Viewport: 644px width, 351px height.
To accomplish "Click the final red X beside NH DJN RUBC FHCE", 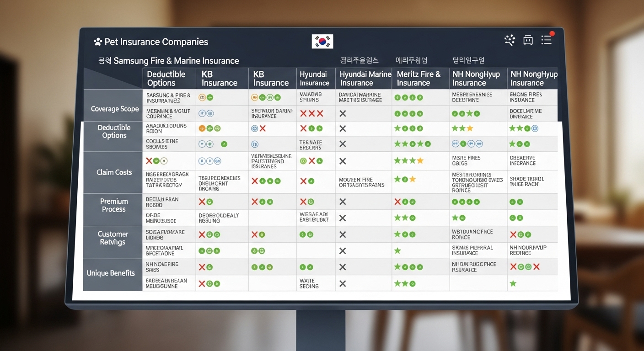I will [x=537, y=267].
